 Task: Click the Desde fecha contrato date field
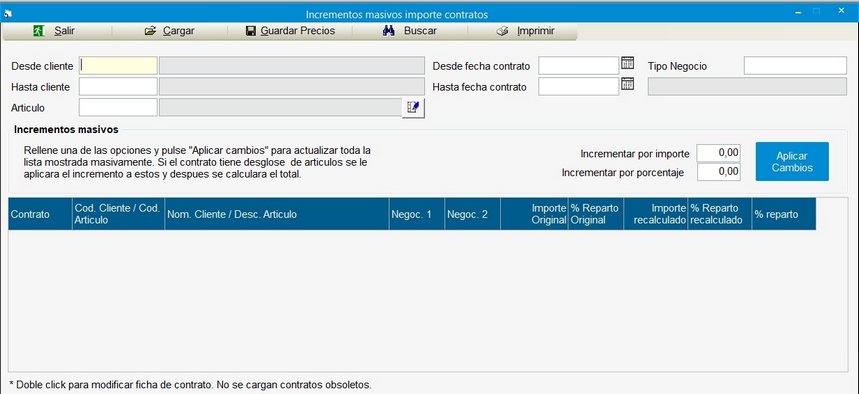[579, 66]
